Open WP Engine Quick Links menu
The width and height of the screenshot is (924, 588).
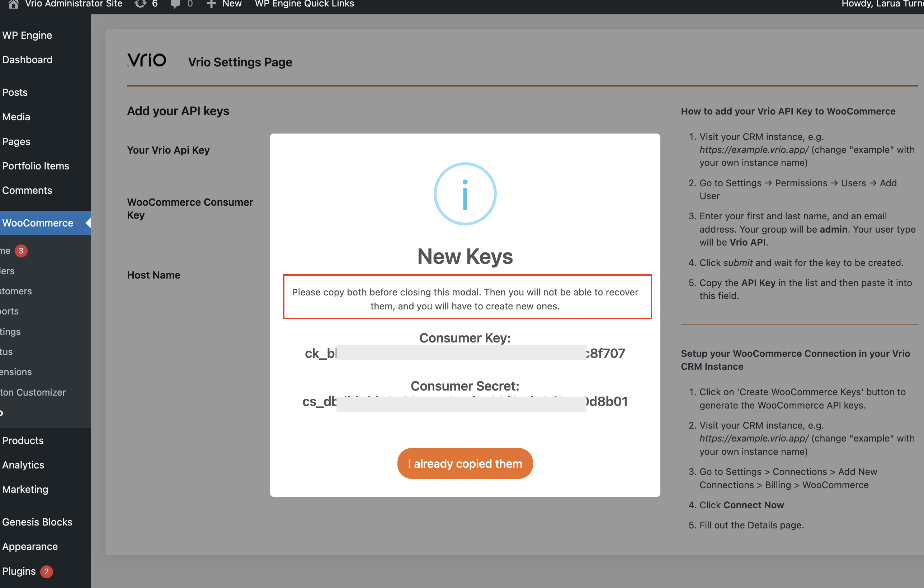coord(304,4)
